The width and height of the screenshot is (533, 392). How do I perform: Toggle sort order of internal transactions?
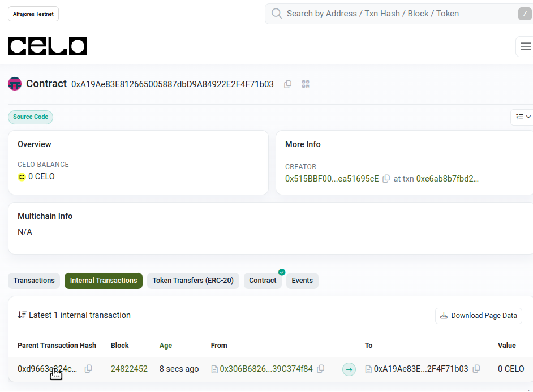[x=22, y=315]
